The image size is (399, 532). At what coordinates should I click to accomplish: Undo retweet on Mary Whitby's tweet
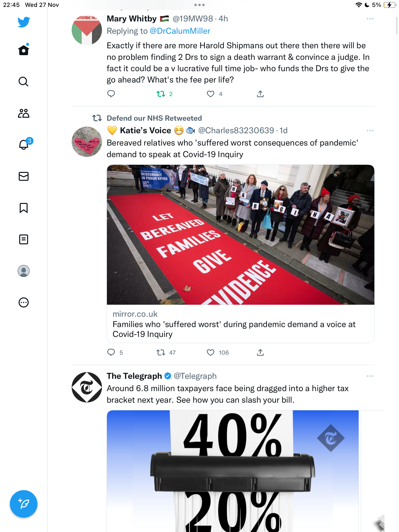[x=165, y=94]
